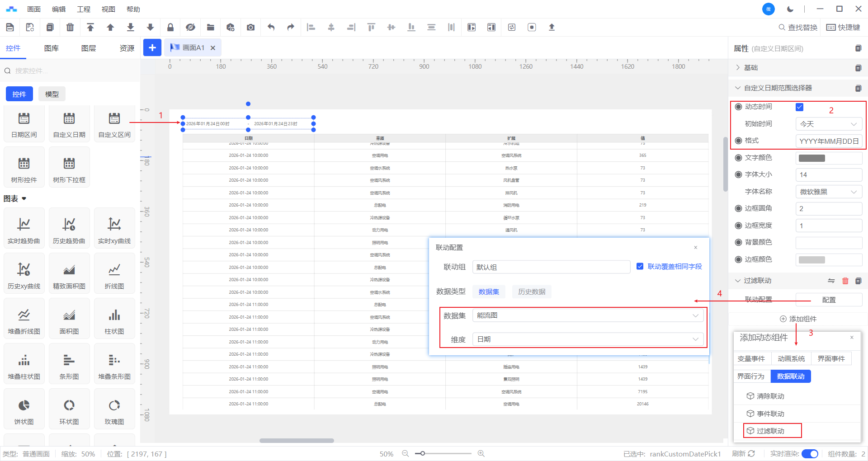This screenshot has width=868, height=461.
Task: Open the 工程 menu
Action: tap(84, 9)
